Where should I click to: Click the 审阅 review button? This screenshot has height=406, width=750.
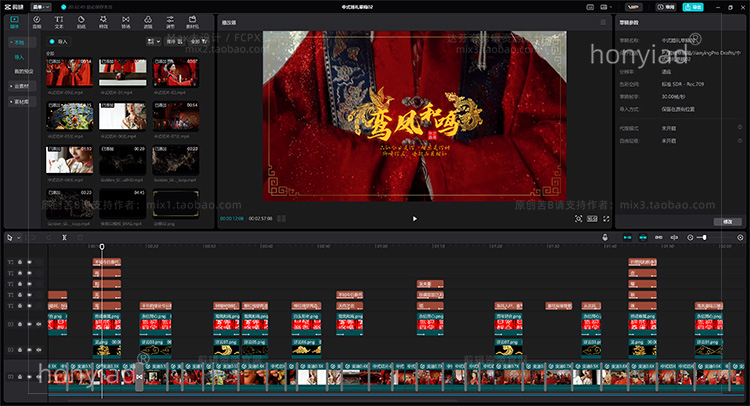pyautogui.click(x=666, y=7)
